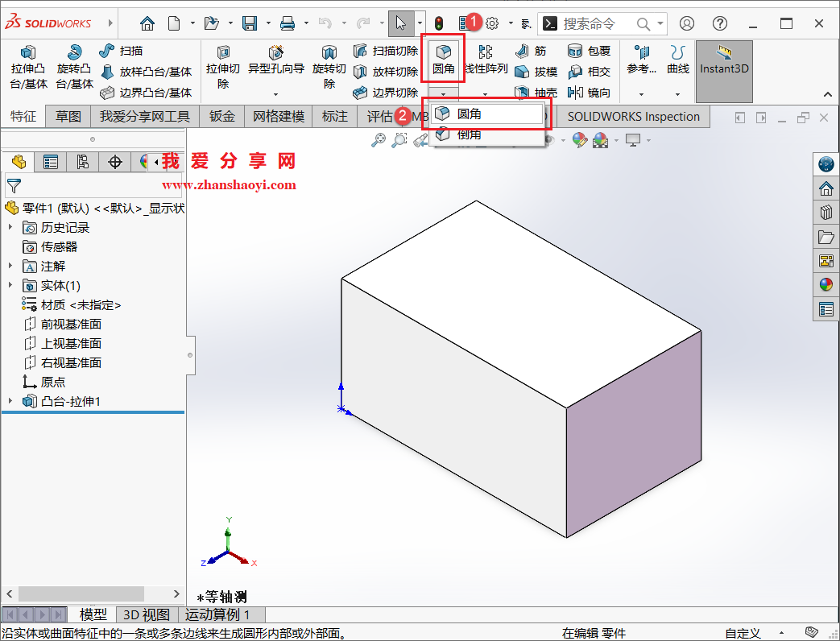The width and height of the screenshot is (840, 641).
Task: Select the 扫描 sweep tool
Action: 121,50
